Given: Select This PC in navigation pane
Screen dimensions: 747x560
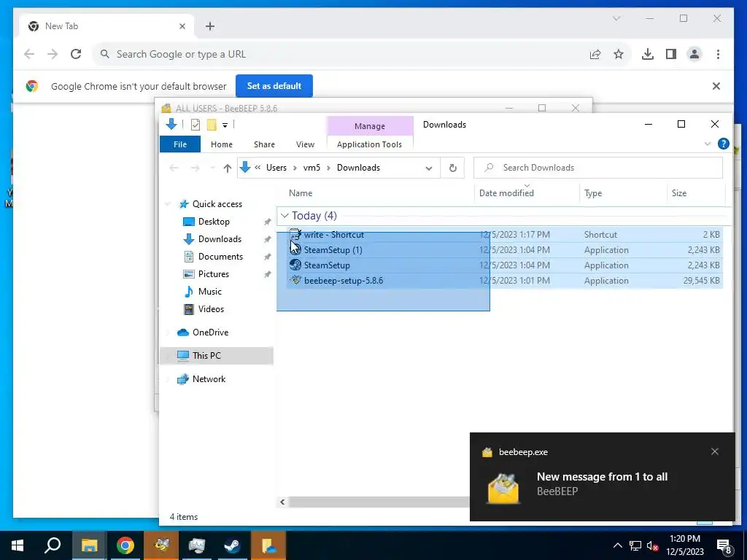Looking at the screenshot, I should click(x=206, y=356).
